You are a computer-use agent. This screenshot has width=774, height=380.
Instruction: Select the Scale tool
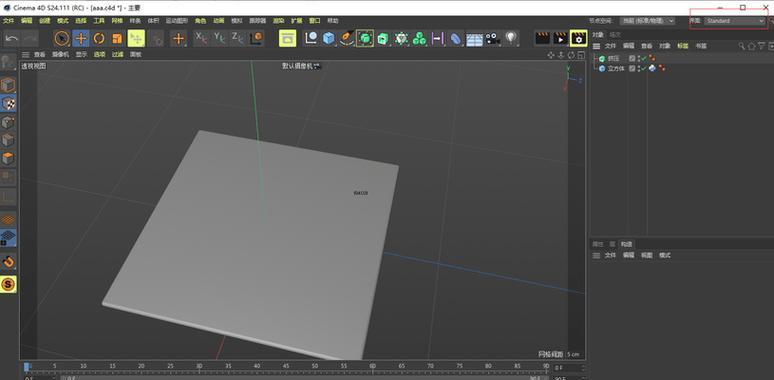117,38
